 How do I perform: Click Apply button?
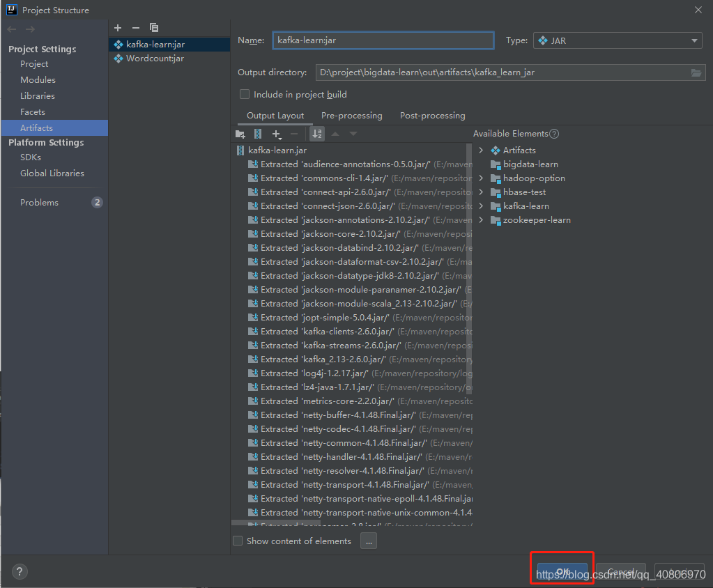tap(680, 572)
